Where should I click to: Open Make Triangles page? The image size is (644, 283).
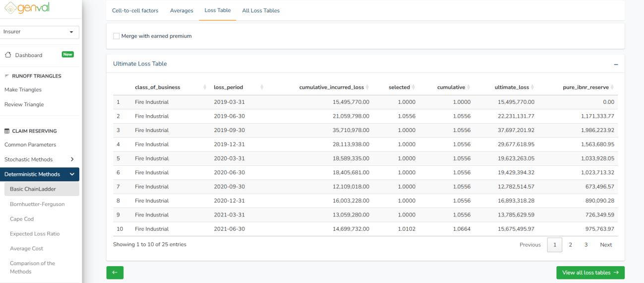click(23, 90)
